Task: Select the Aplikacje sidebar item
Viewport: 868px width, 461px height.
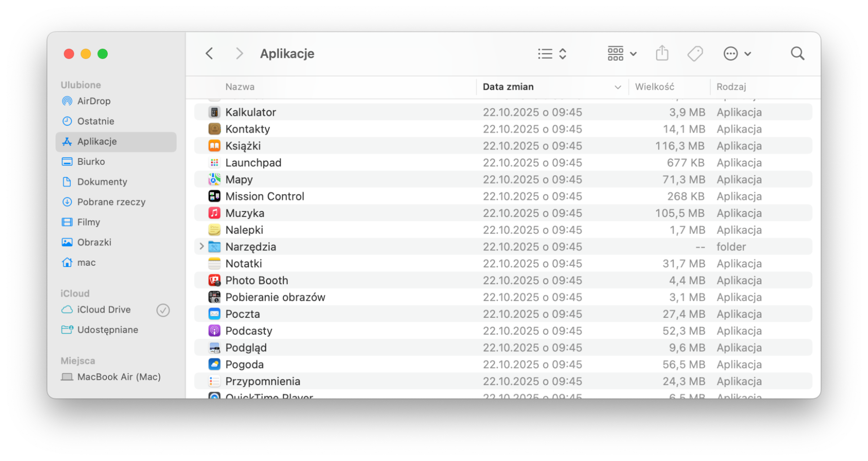Action: coord(116,142)
